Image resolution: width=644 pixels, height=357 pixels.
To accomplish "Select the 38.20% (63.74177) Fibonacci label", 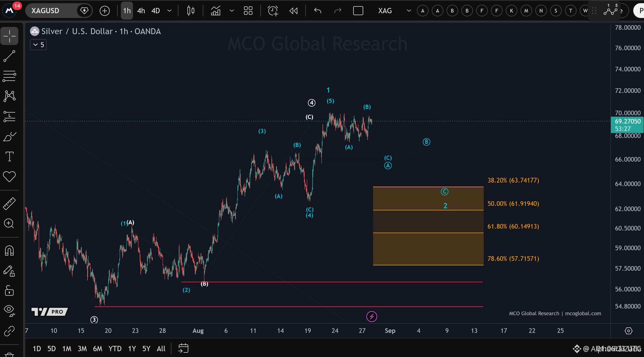I will 513,180.
